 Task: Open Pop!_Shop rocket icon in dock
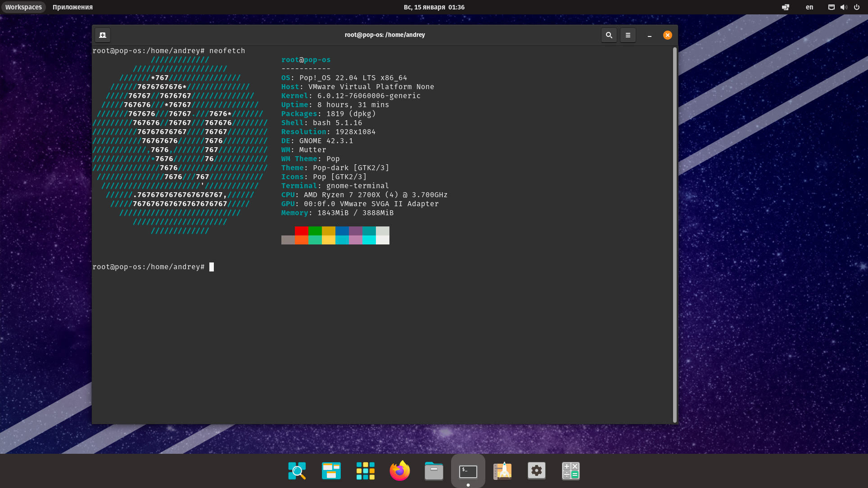[x=502, y=471]
